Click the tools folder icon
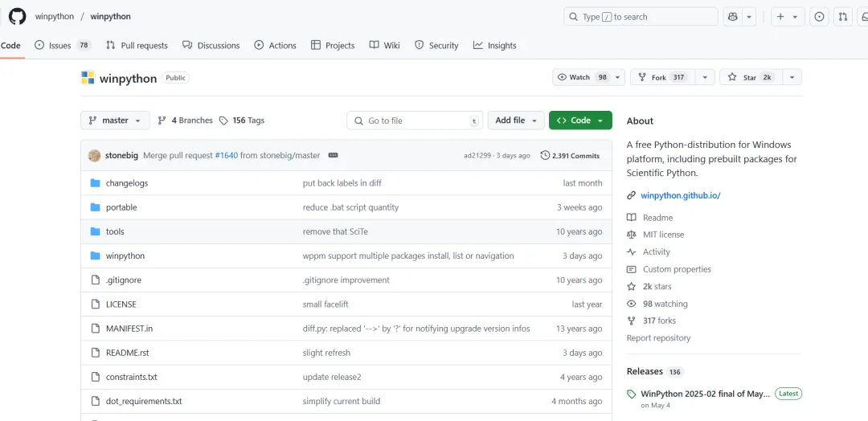Viewport: 868px width, 421px height. 95,232
